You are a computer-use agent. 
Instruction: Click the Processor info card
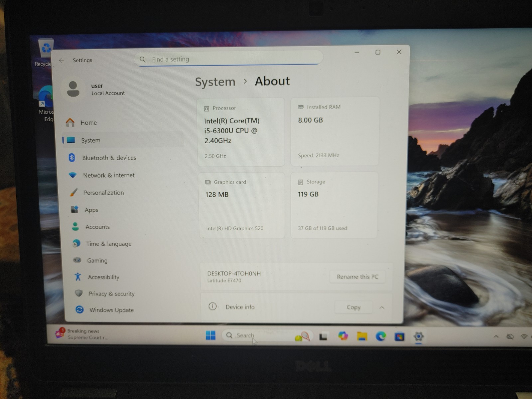[x=241, y=132]
